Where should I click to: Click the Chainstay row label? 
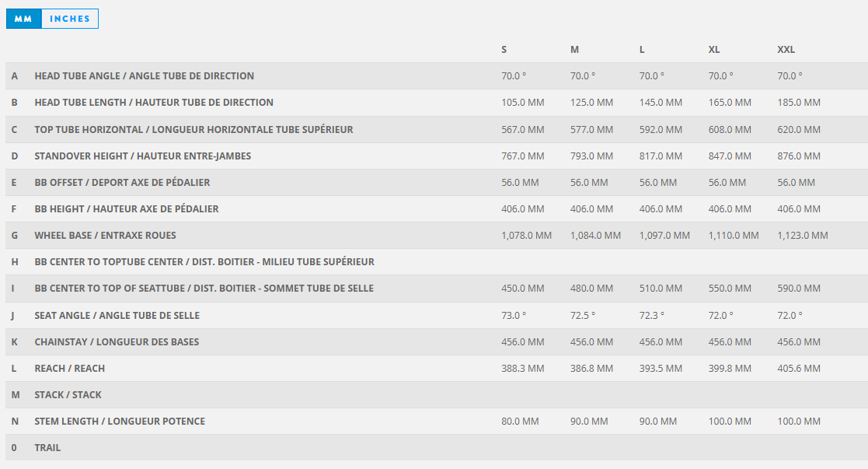pyautogui.click(x=117, y=341)
